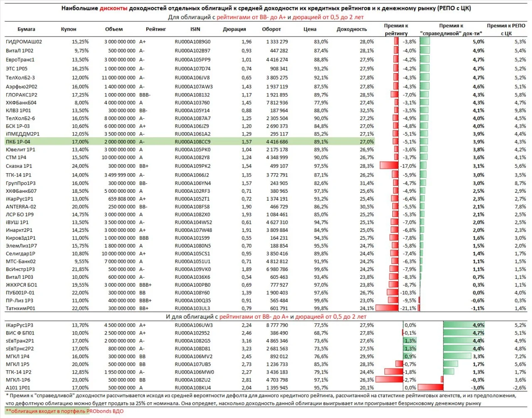
Task: Click the "КЛВЗ 1Р01" bond name
Action: click(18, 111)
